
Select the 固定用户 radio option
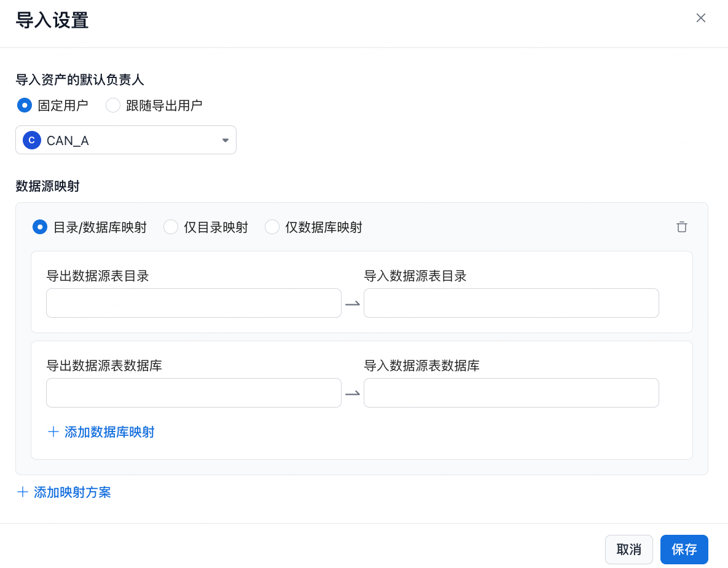point(25,106)
